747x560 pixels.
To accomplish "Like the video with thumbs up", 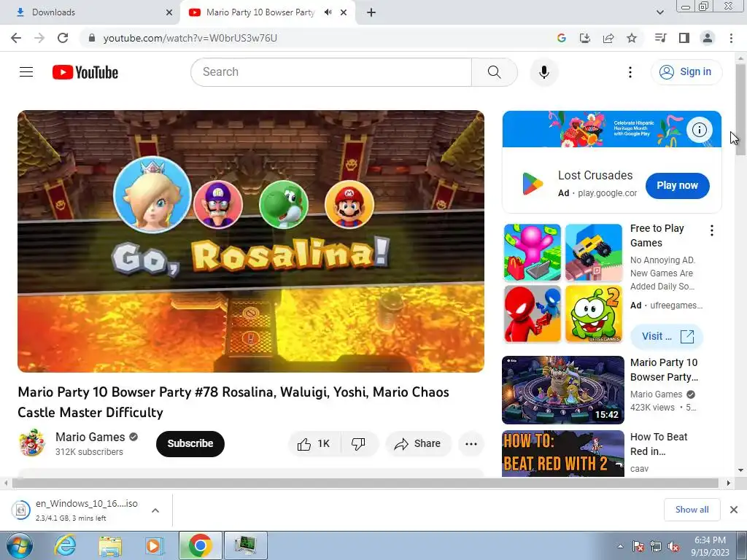I will (314, 444).
